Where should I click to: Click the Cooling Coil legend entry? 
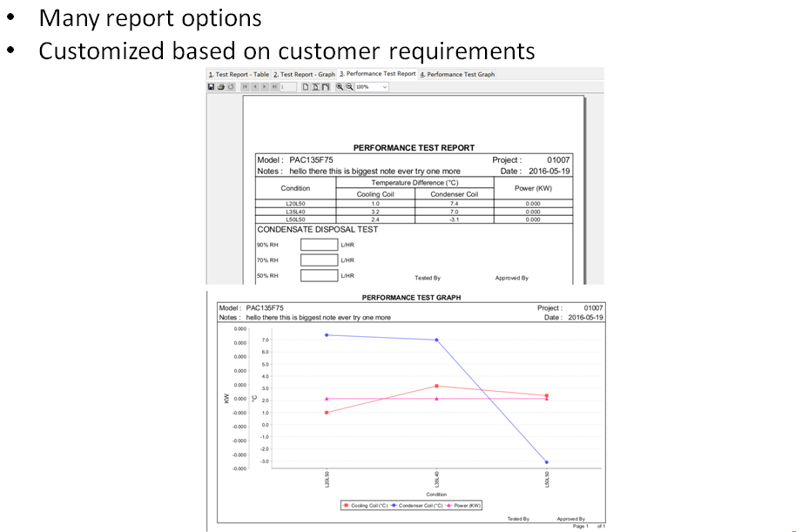366,505
